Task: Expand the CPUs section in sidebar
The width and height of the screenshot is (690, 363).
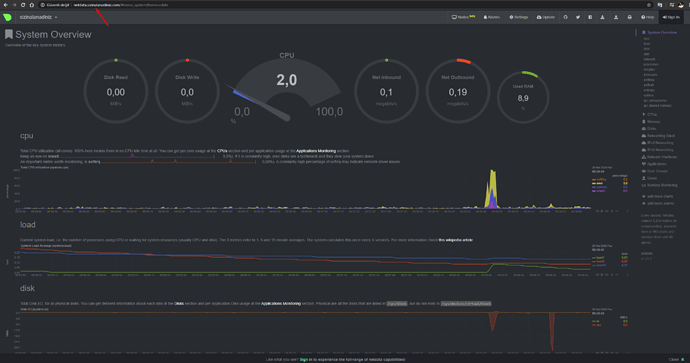Action: (x=650, y=114)
